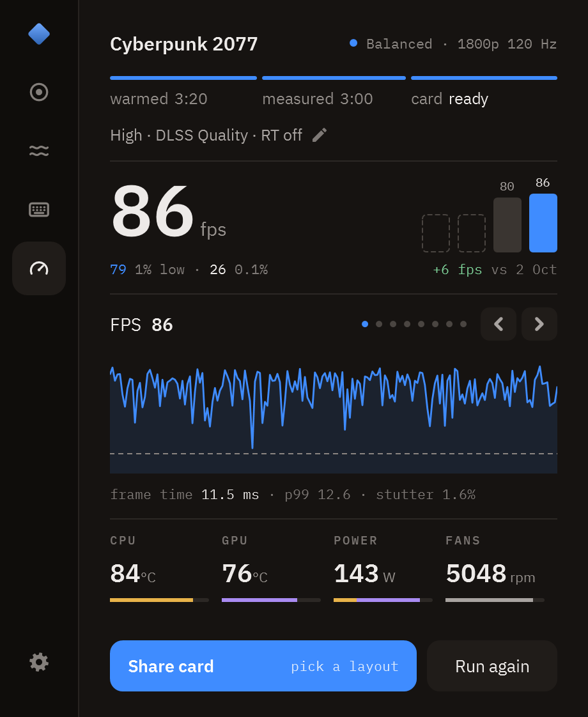Click the Cyberpunk 2077 title

184,44
